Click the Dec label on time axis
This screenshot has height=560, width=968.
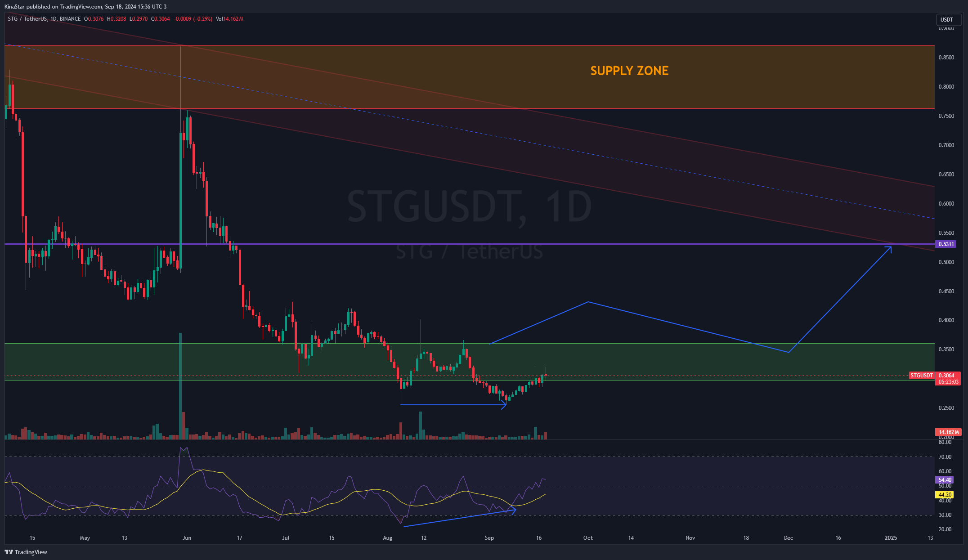[x=789, y=538]
